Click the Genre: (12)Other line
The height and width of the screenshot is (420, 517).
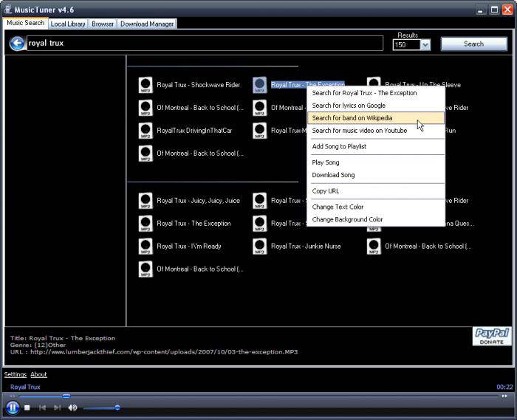38,345
